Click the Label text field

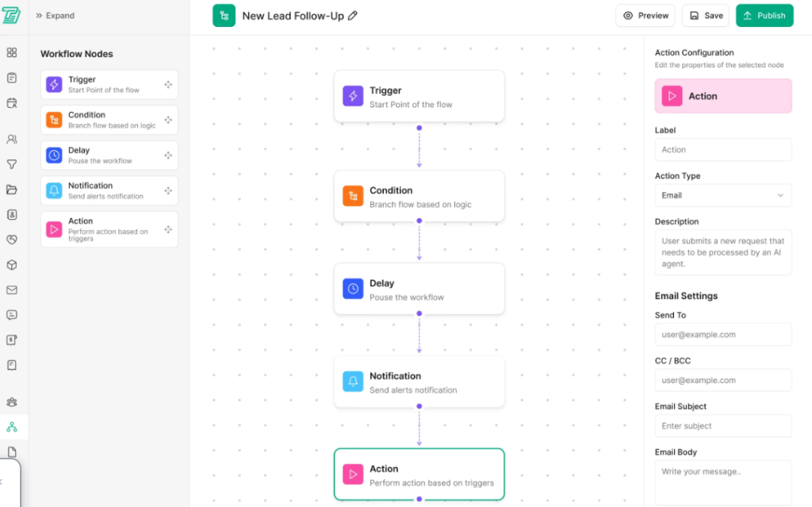[722, 150]
